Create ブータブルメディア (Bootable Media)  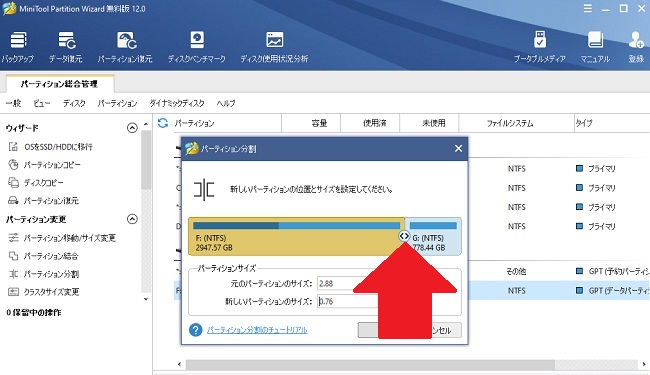tap(540, 47)
